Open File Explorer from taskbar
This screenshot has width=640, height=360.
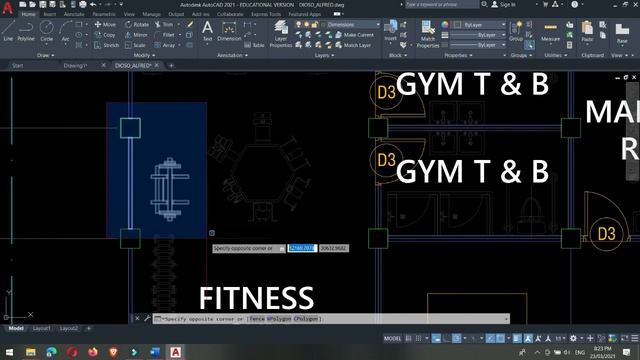pos(31,352)
